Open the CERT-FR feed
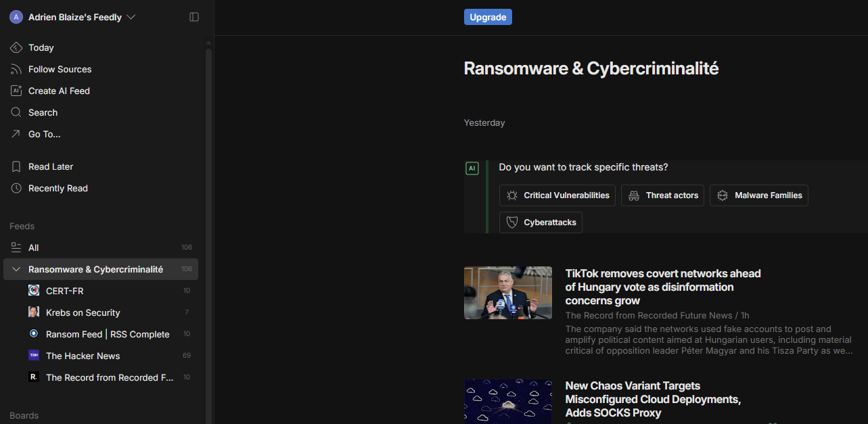 pos(64,291)
